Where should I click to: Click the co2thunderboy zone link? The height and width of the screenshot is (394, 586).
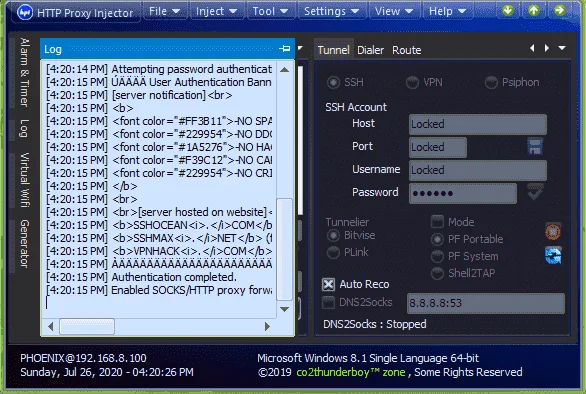pyautogui.click(x=351, y=372)
